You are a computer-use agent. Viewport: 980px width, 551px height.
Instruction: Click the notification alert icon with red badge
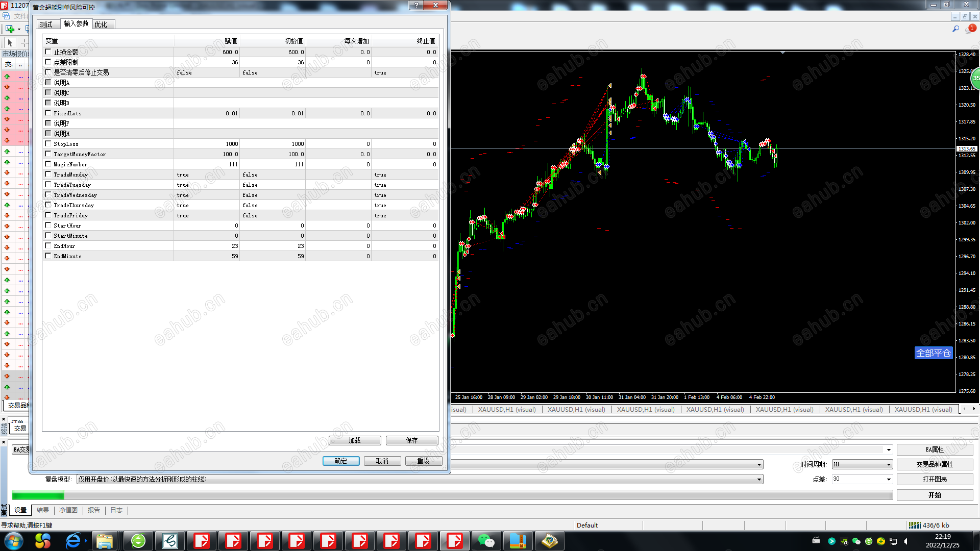point(970,29)
